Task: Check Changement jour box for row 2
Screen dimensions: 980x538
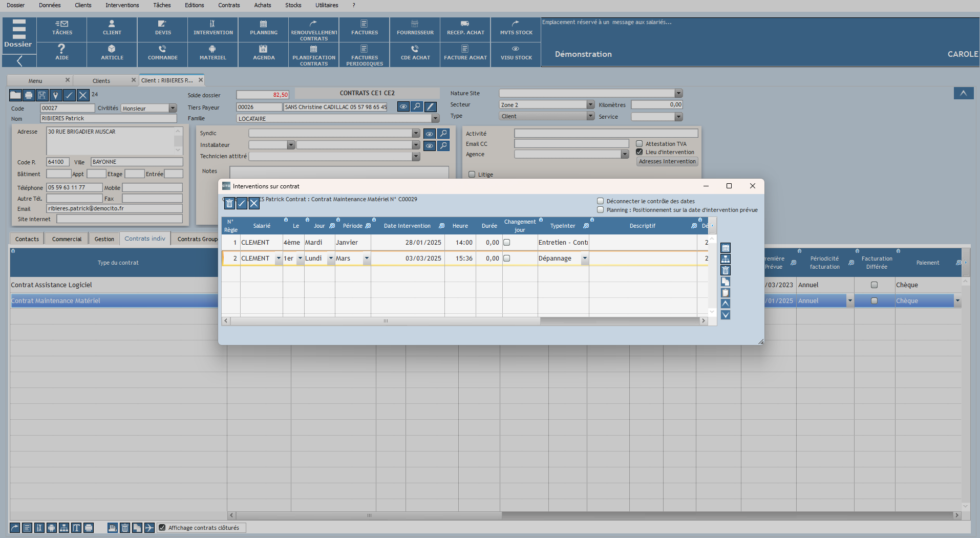Action: [506, 259]
